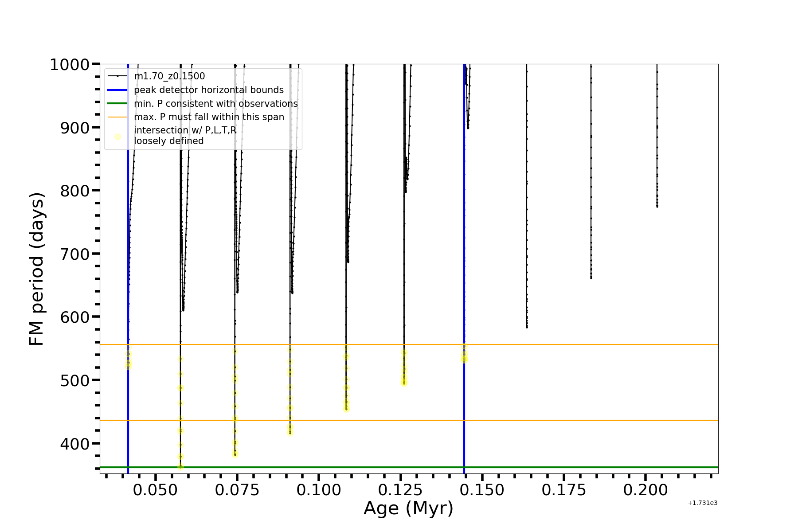Screen dimensions: 798x532
Task: Click the orange line swatch in the legend
Action: (x=117, y=117)
